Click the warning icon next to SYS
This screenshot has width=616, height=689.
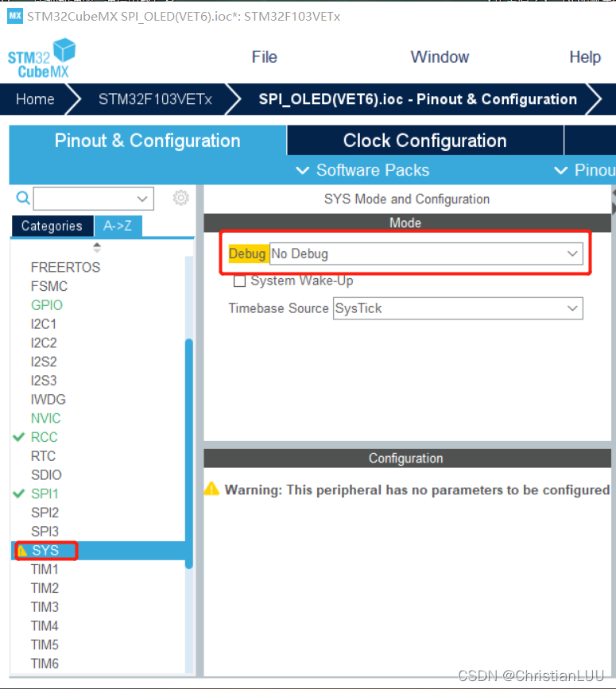point(22,551)
